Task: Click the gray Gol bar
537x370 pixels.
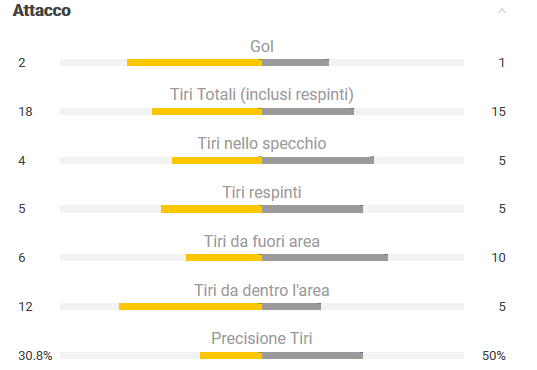Action: 296,62
